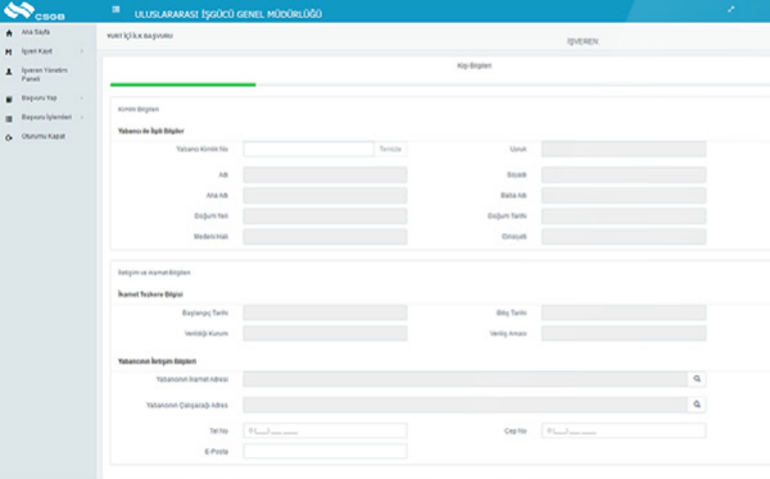Toggle the hamburger sidebar menu icon

[116, 11]
